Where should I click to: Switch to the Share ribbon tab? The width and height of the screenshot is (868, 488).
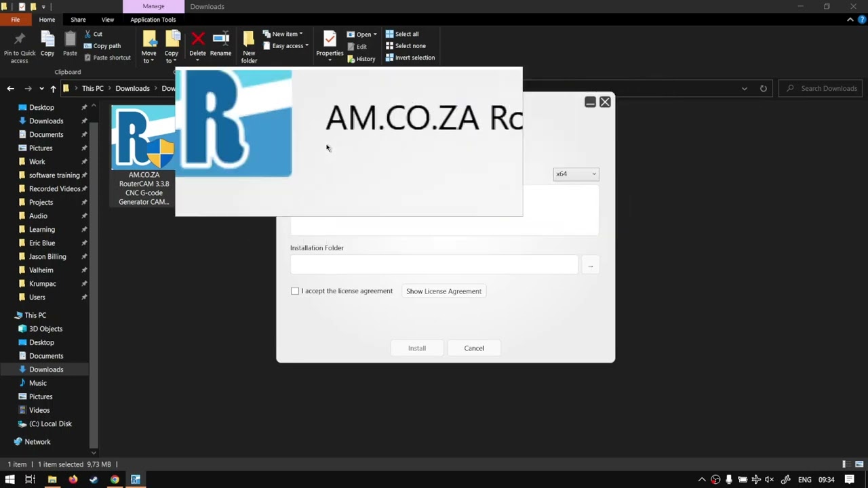(78, 20)
